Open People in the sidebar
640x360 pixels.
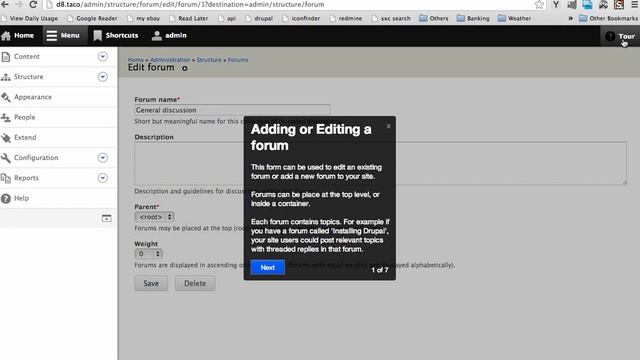click(24, 117)
